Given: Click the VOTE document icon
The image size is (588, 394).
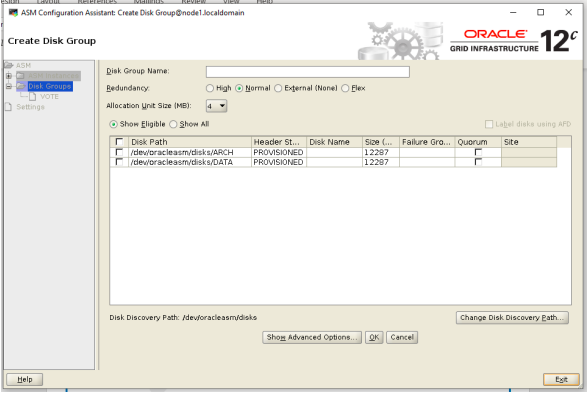Looking at the screenshot, I should click(x=33, y=97).
